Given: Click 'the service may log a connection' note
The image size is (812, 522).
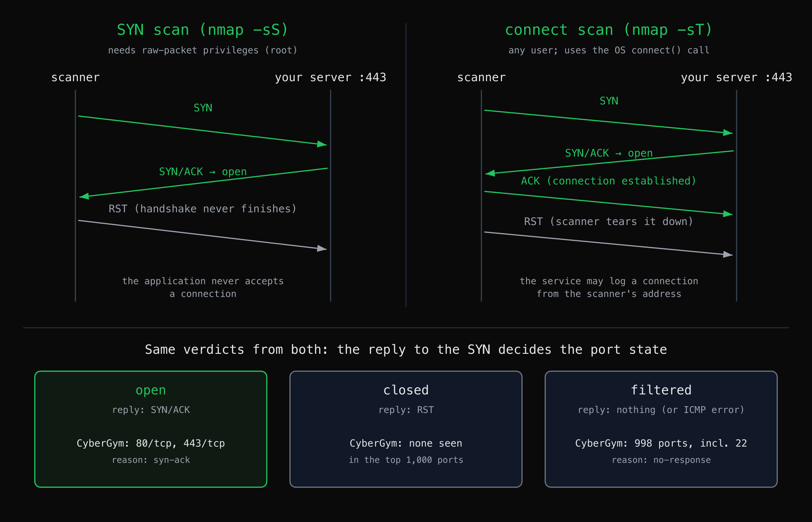Looking at the screenshot, I should pos(609,281).
